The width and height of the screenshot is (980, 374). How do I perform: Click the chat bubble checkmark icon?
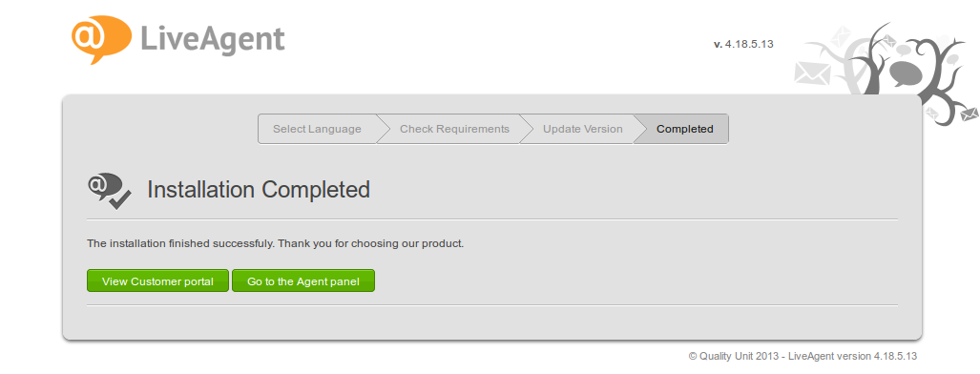(110, 190)
